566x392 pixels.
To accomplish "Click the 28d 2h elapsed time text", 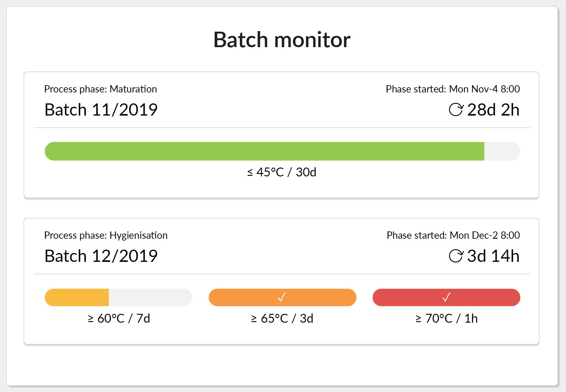I will point(493,110).
